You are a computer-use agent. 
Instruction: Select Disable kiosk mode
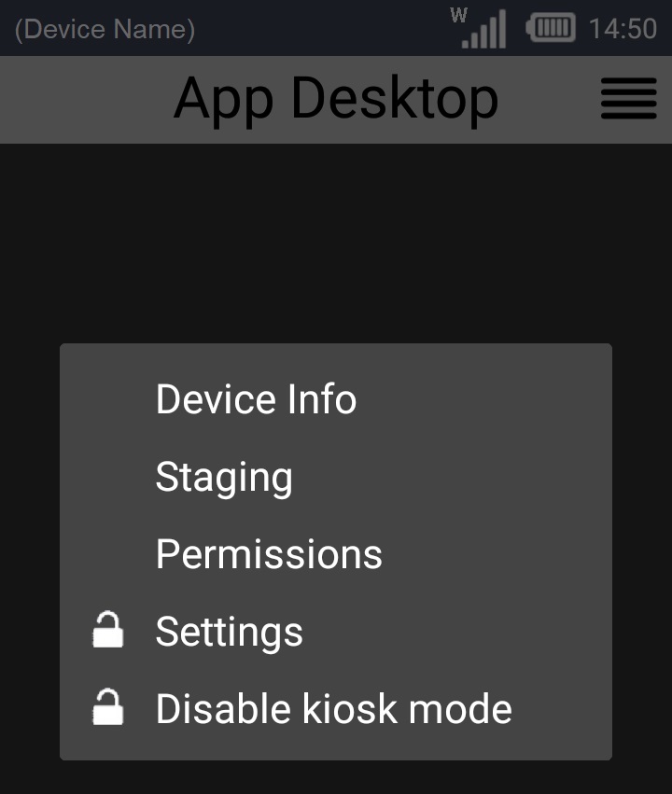pyautogui.click(x=333, y=709)
